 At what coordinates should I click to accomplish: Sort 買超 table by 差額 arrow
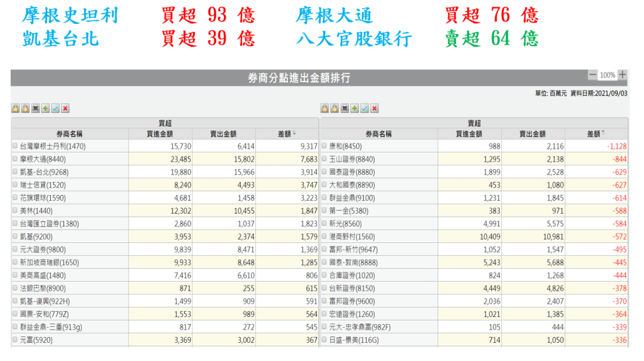294,133
